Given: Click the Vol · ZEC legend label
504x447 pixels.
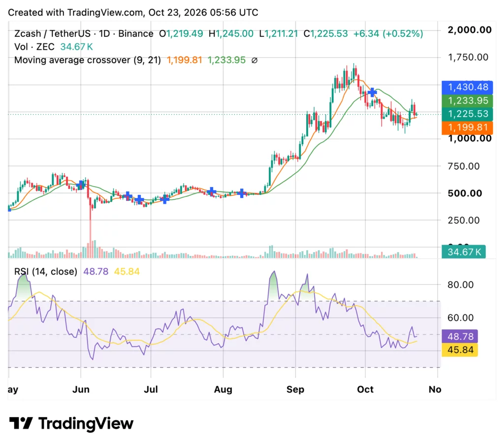Looking at the screenshot, I should click(34, 47).
